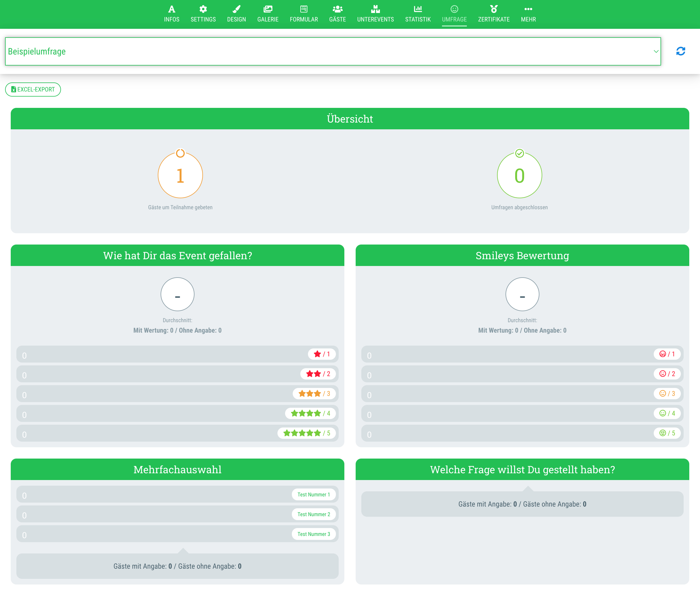
Task: Click the orange circle showing 1 guests
Action: click(180, 175)
